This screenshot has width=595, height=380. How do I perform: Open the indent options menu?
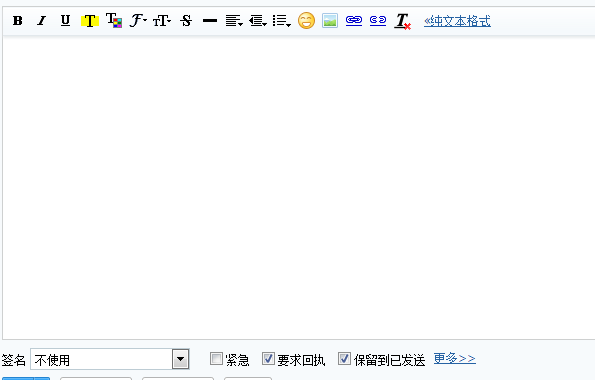point(258,21)
